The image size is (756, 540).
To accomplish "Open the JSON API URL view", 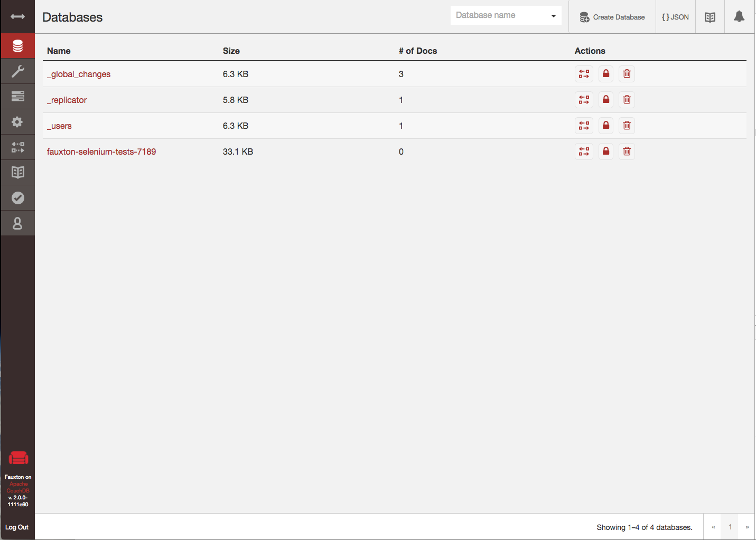I will click(x=676, y=17).
